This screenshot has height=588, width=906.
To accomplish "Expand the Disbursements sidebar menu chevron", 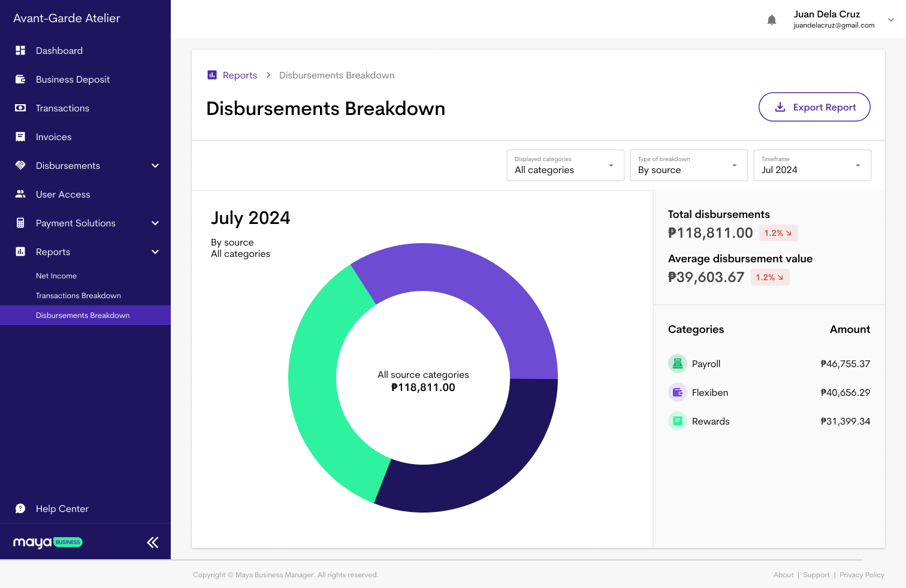I will pyautogui.click(x=155, y=166).
